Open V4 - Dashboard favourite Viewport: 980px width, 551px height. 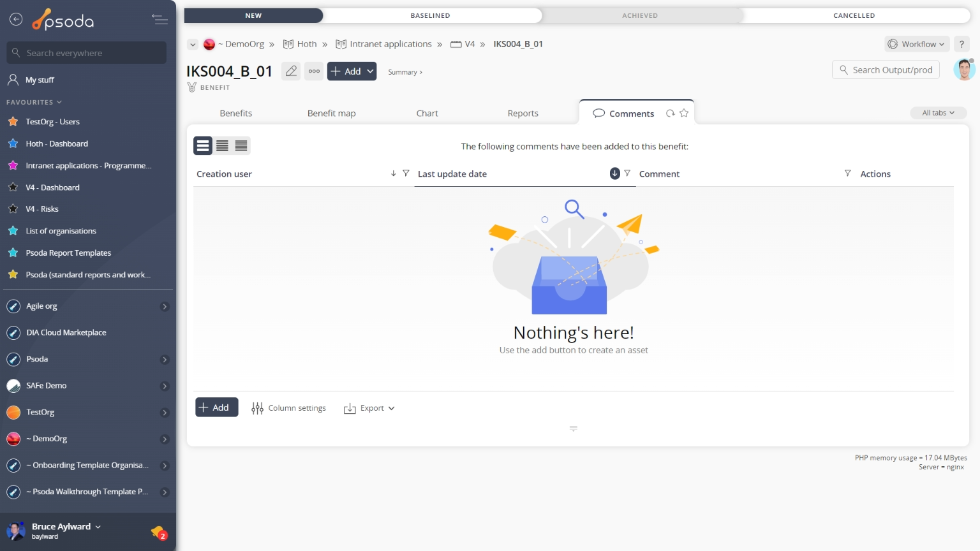(52, 187)
